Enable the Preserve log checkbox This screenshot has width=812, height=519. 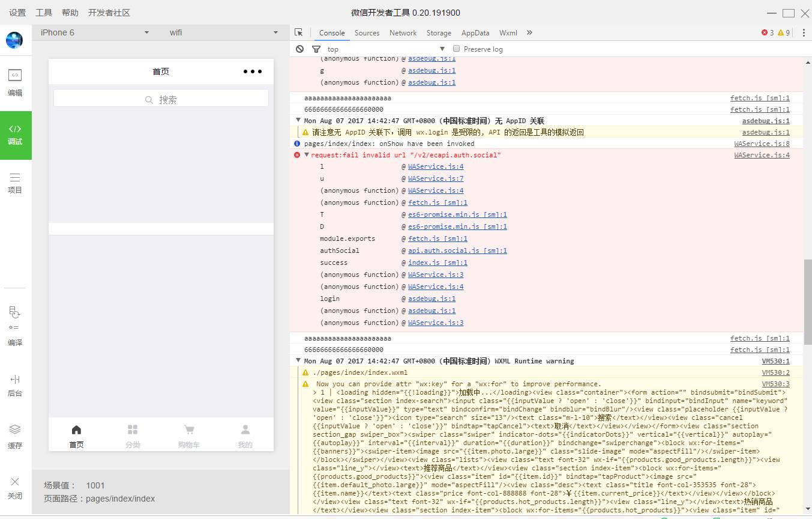coord(457,49)
